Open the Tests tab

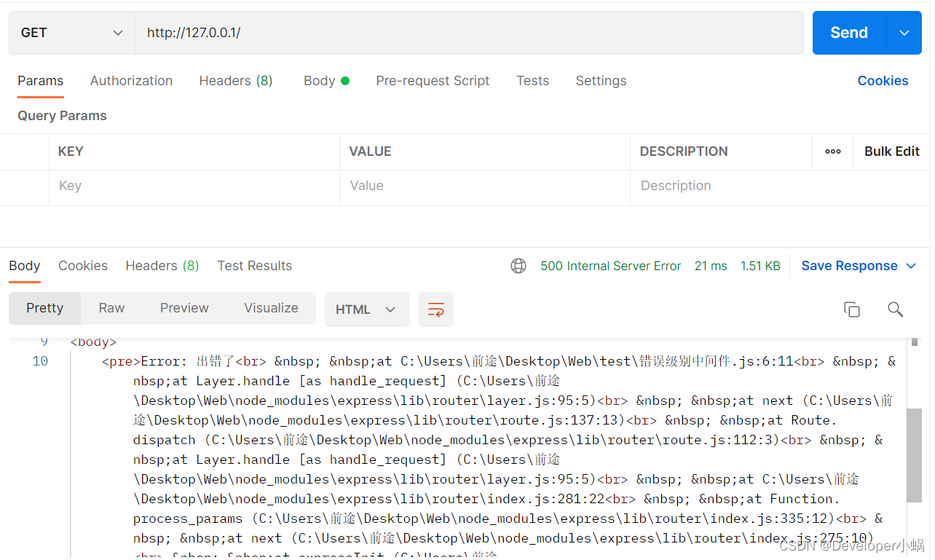[x=533, y=81]
